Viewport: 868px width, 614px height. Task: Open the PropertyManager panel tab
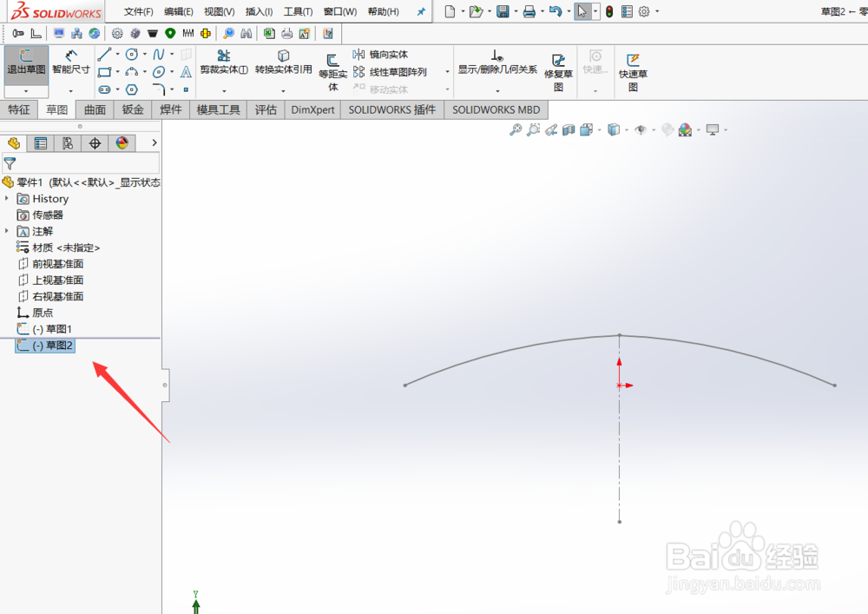click(x=41, y=143)
